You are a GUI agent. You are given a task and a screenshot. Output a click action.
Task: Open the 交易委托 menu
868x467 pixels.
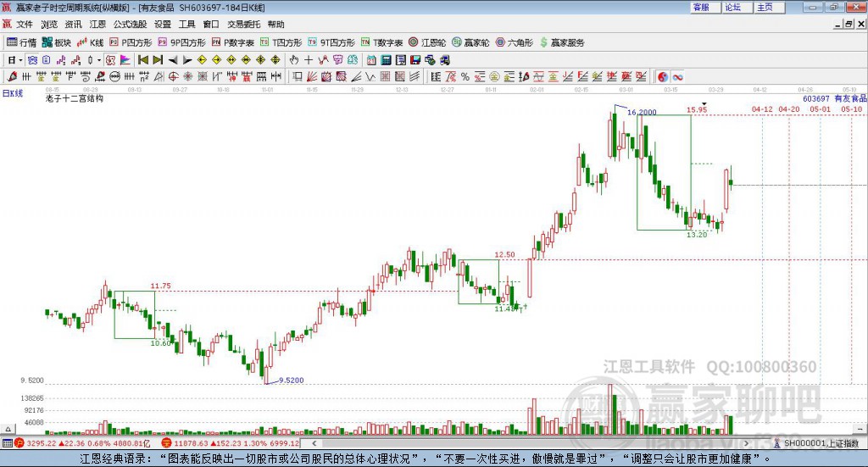(x=243, y=25)
